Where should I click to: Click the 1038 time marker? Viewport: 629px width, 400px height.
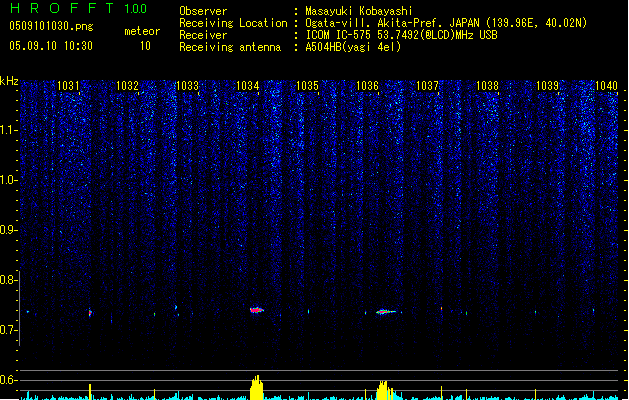[487, 85]
